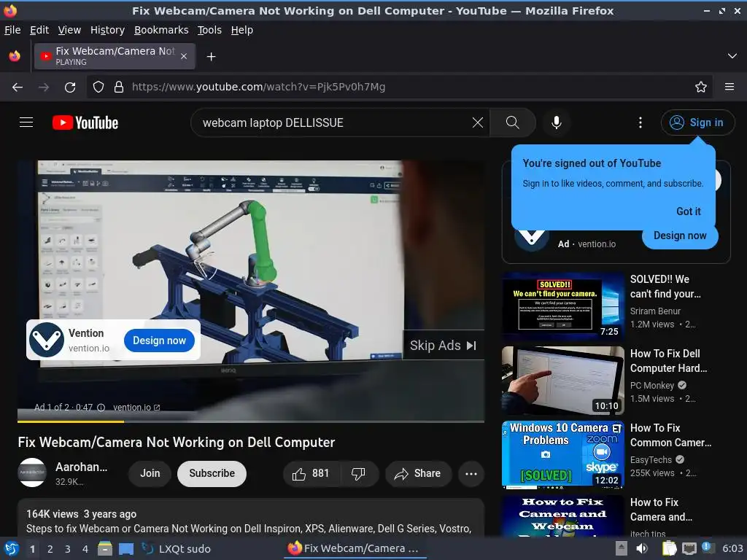Open the YouTube guide hamburger menu

[26, 122]
